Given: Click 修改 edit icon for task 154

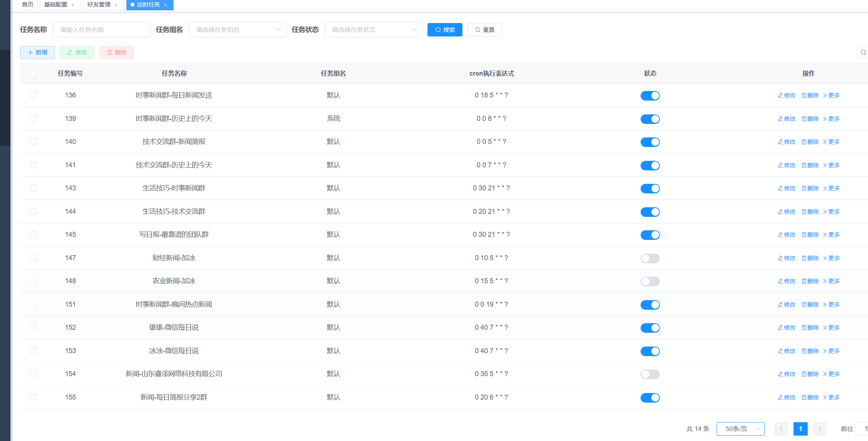Looking at the screenshot, I should point(787,374).
